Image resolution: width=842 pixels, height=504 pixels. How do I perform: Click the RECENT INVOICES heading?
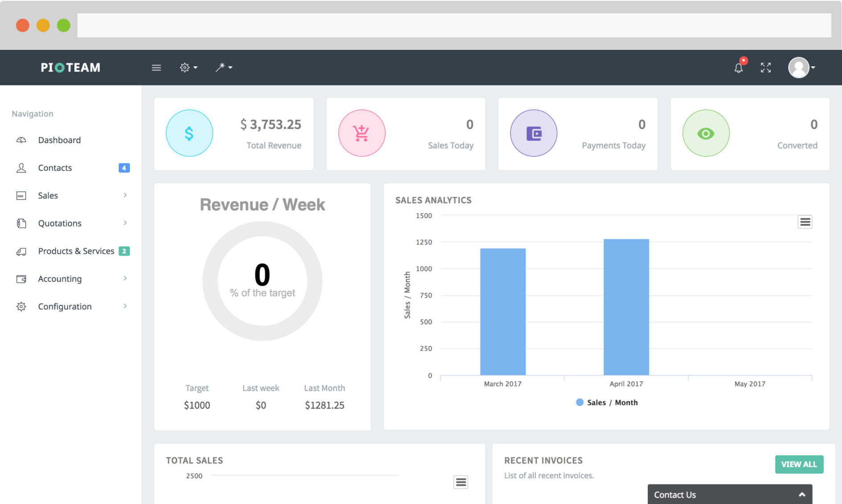click(544, 461)
